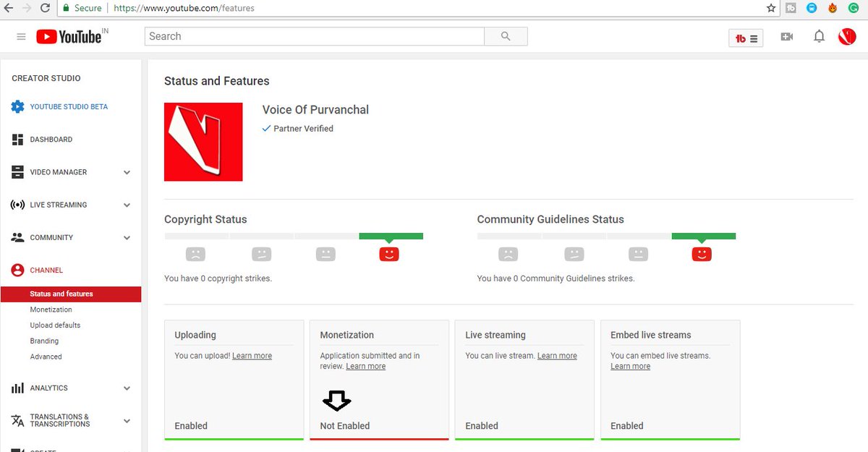
Task: Click the CREATOR STUDIO heading
Action: click(x=46, y=78)
